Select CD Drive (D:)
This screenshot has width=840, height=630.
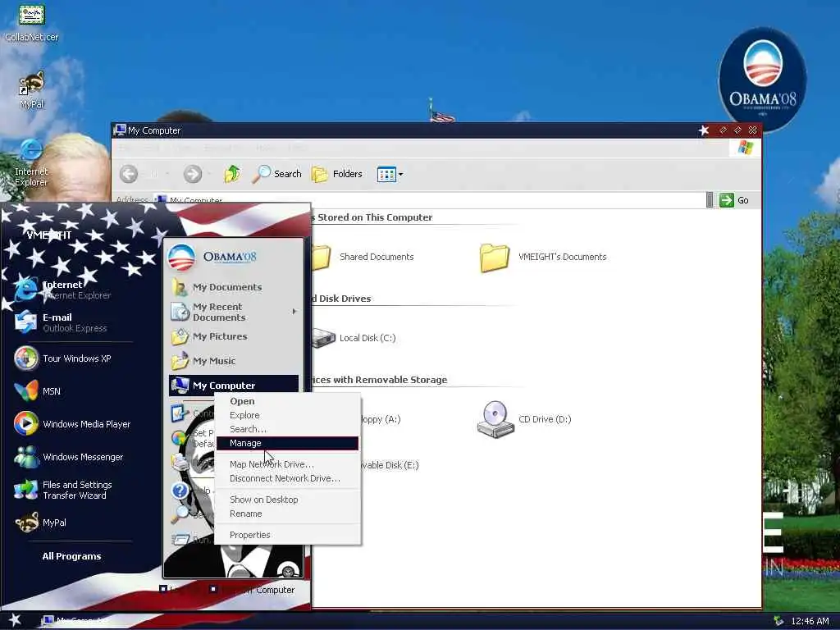pyautogui.click(x=524, y=419)
